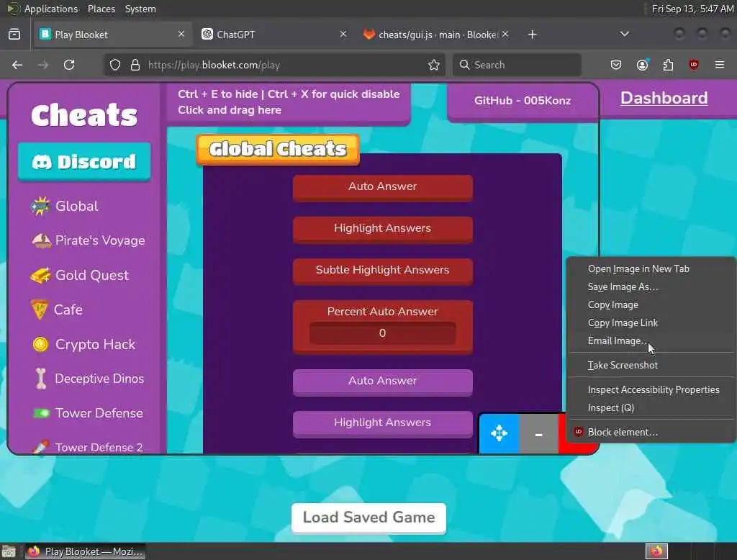Close the Play Blooket tab
Viewport: 737px width, 560px height.
(181, 34)
